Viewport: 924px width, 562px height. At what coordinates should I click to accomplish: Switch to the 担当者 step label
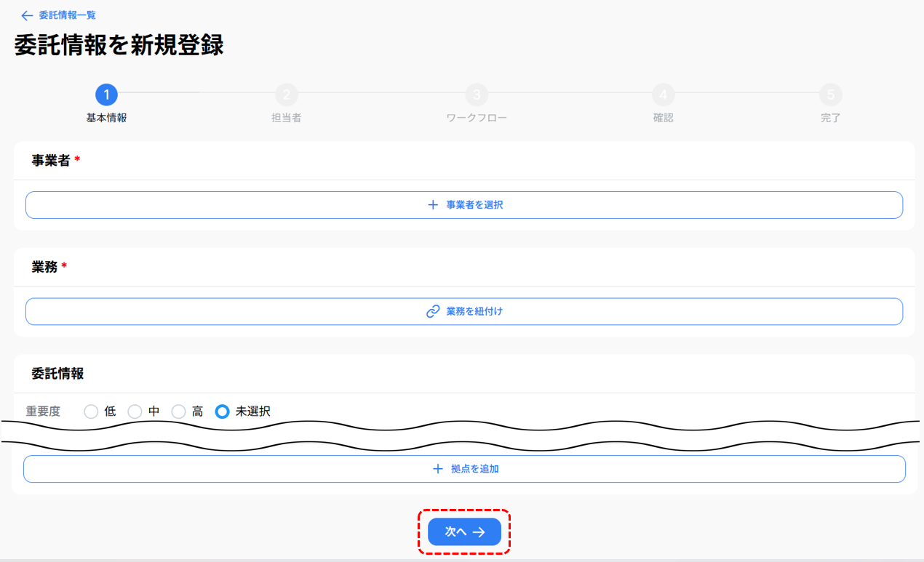point(286,118)
